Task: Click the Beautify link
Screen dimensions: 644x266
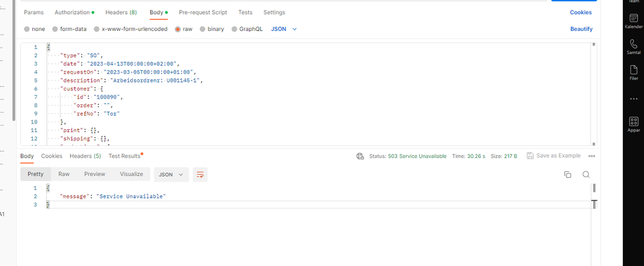Action: (581, 29)
